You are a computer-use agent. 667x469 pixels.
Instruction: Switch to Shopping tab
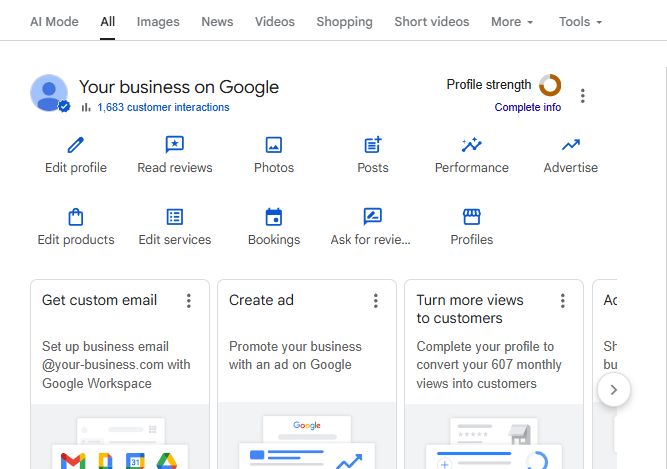coord(344,22)
